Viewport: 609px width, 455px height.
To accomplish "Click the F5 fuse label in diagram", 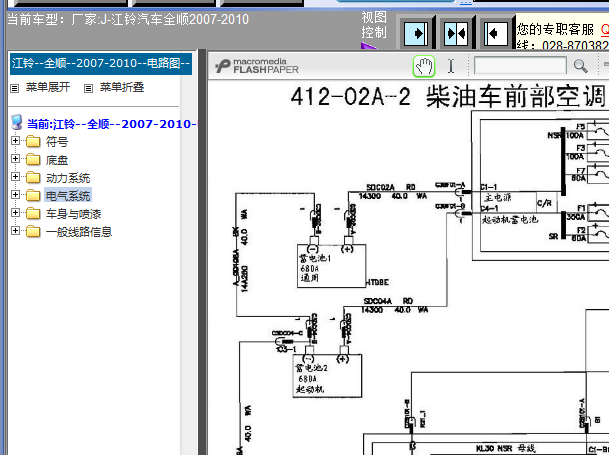I will [x=581, y=127].
